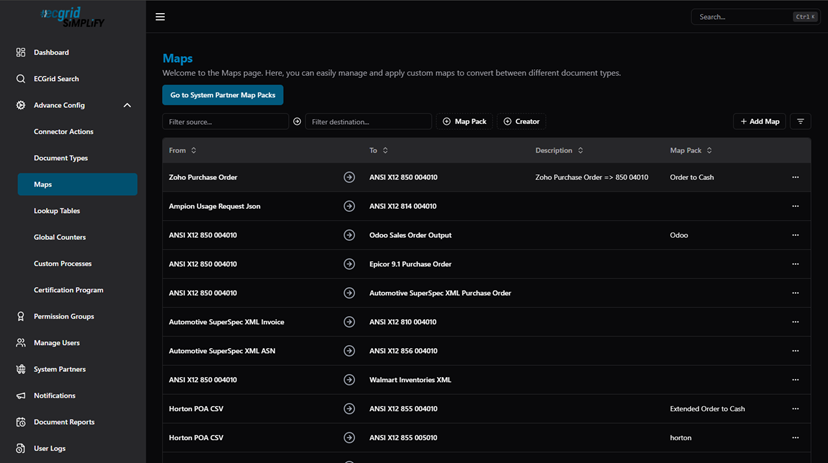
Task: Open row actions menu for Zoho Purchase Order
Action: click(795, 177)
